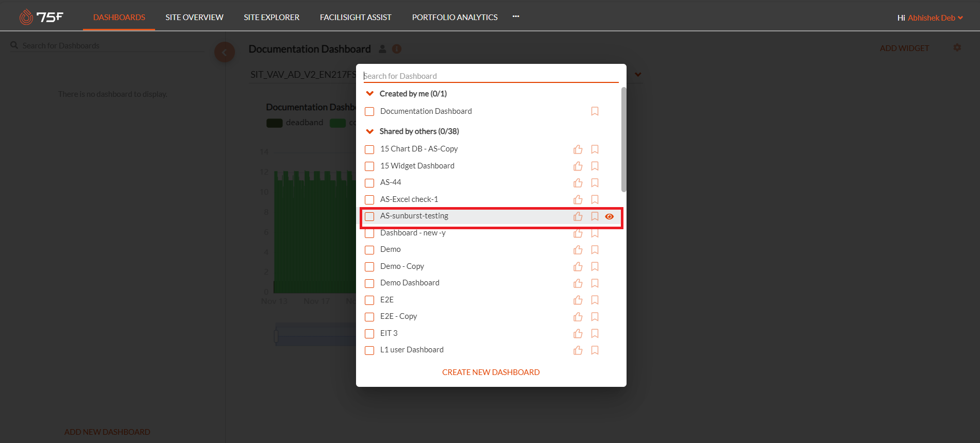This screenshot has height=443, width=980.
Task: Bookmark the AS-Excel check-1 dashboard
Action: [595, 199]
